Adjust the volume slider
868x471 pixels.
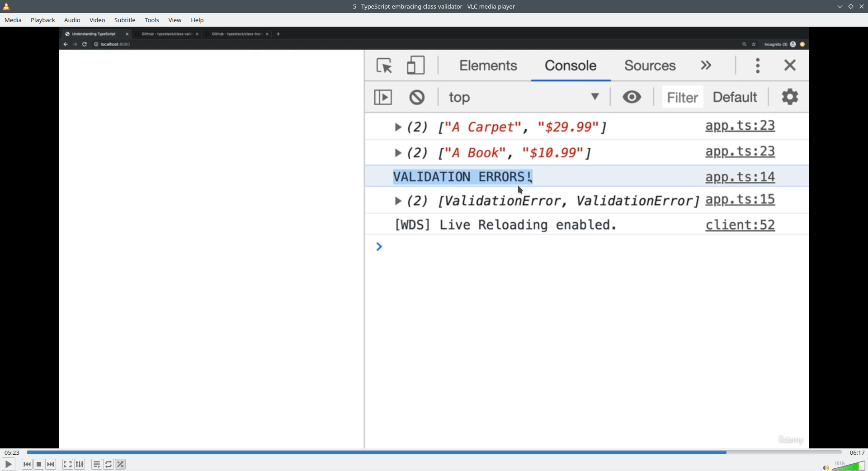tap(849, 466)
